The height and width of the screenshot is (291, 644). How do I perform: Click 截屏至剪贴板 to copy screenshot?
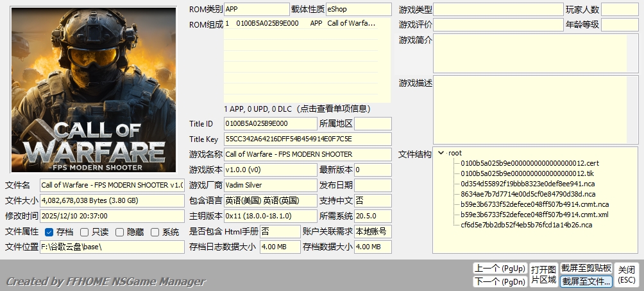coord(586,268)
